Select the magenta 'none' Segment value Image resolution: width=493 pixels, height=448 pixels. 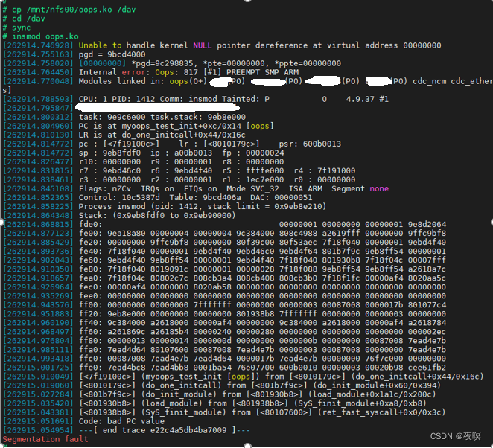click(379, 189)
